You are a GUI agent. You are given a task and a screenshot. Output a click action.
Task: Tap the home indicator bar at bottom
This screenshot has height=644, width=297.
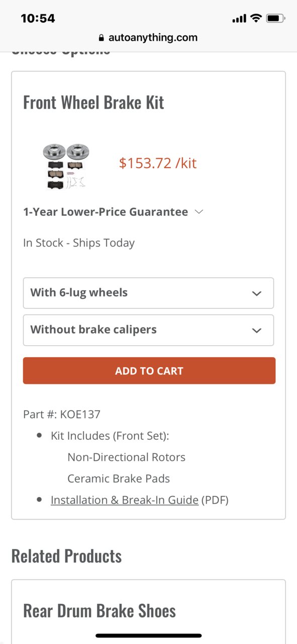[148, 635]
